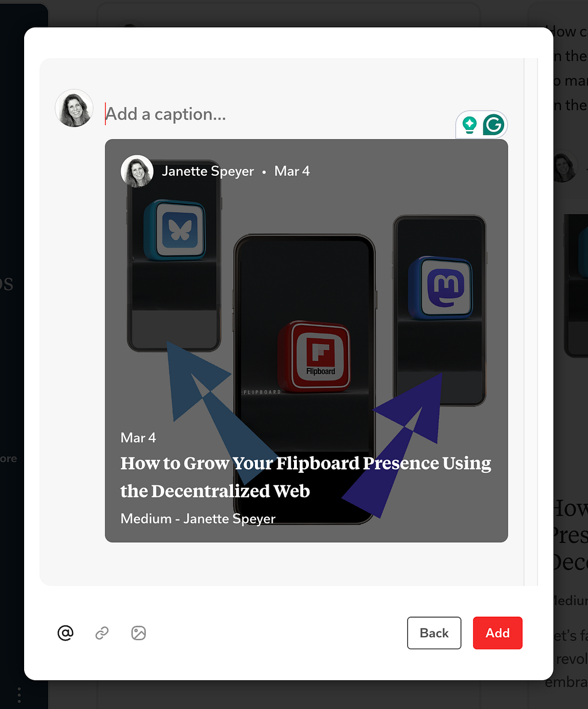Image resolution: width=588 pixels, height=709 pixels.
Task: Click the Mar 4 date beside author name
Action: (292, 171)
